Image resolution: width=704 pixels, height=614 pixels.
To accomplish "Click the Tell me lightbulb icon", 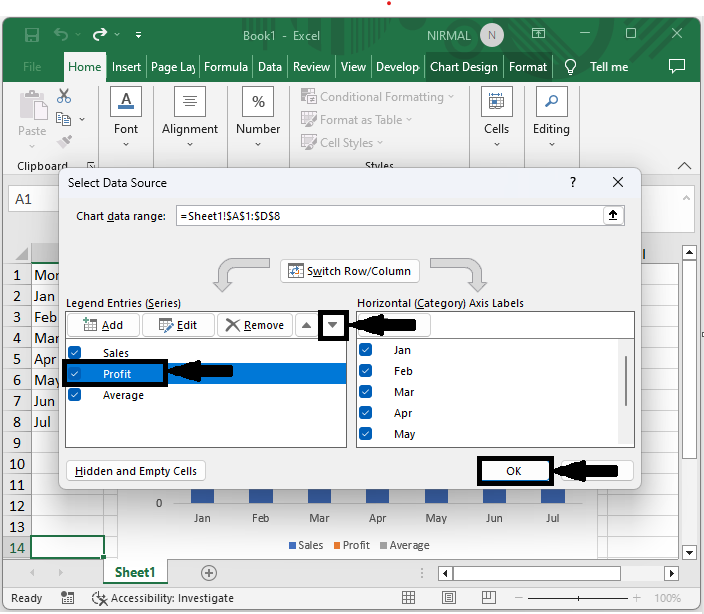I will (x=571, y=67).
